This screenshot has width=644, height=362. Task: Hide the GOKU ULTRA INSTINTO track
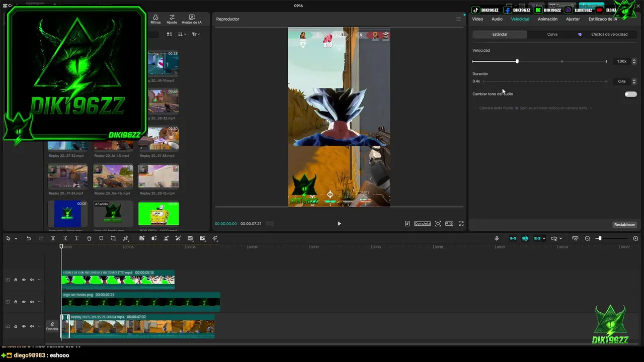24,280
